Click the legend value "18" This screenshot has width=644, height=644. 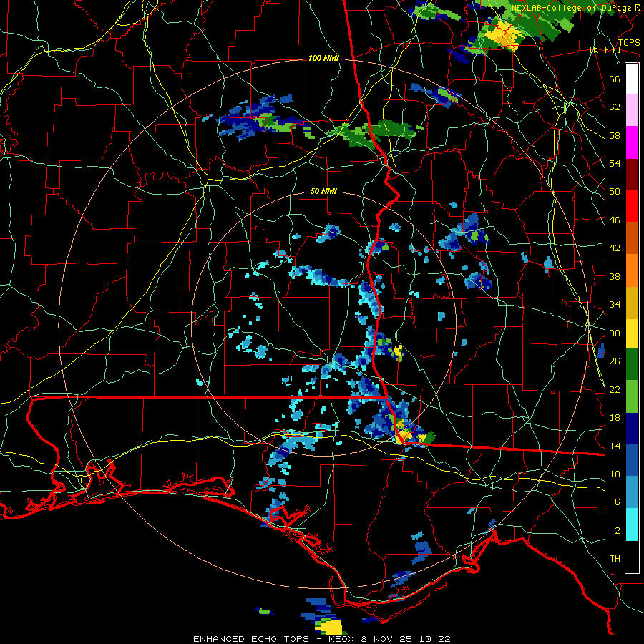point(615,418)
